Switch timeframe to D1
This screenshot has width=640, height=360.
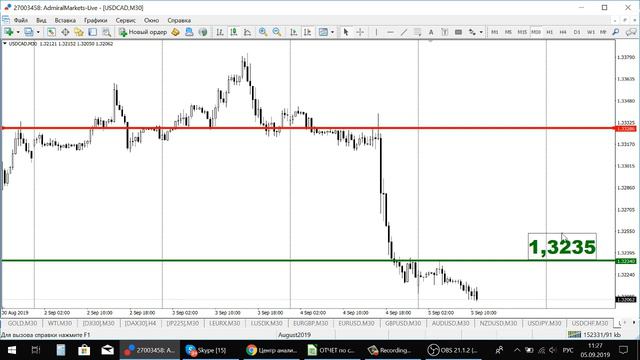577,32
